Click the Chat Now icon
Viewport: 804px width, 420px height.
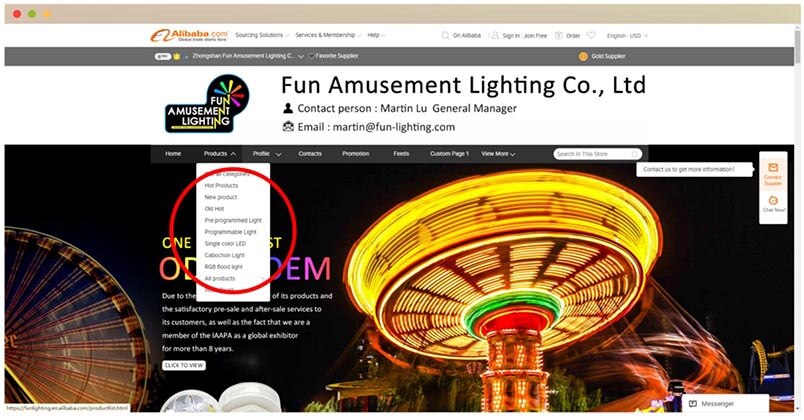pos(773,201)
